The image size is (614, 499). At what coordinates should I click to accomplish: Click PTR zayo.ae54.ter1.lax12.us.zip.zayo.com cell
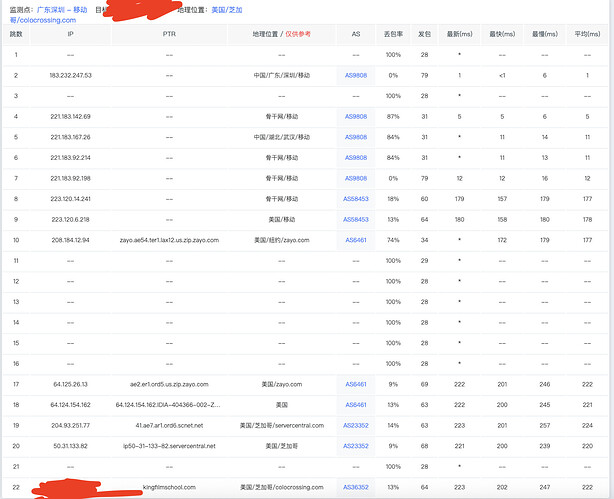(x=169, y=240)
